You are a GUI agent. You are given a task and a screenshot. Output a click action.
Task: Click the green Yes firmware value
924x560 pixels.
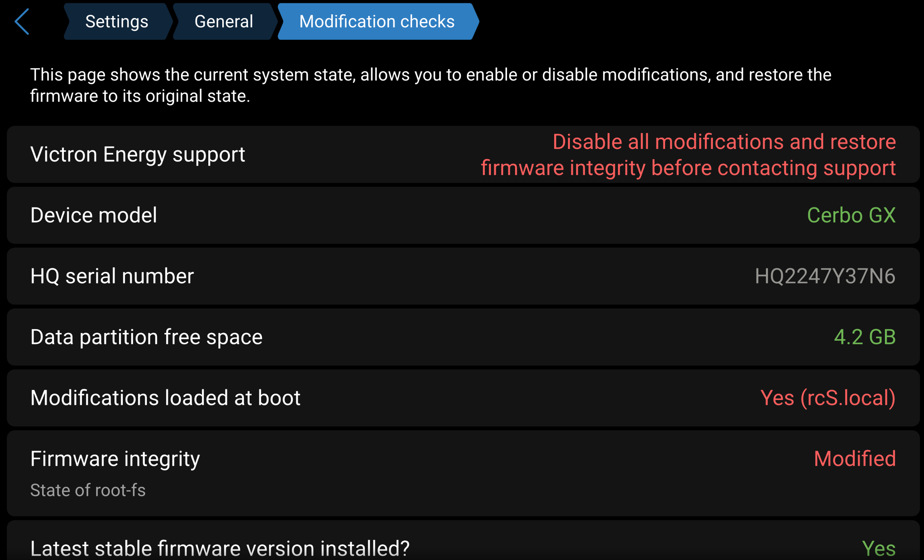tap(879, 548)
